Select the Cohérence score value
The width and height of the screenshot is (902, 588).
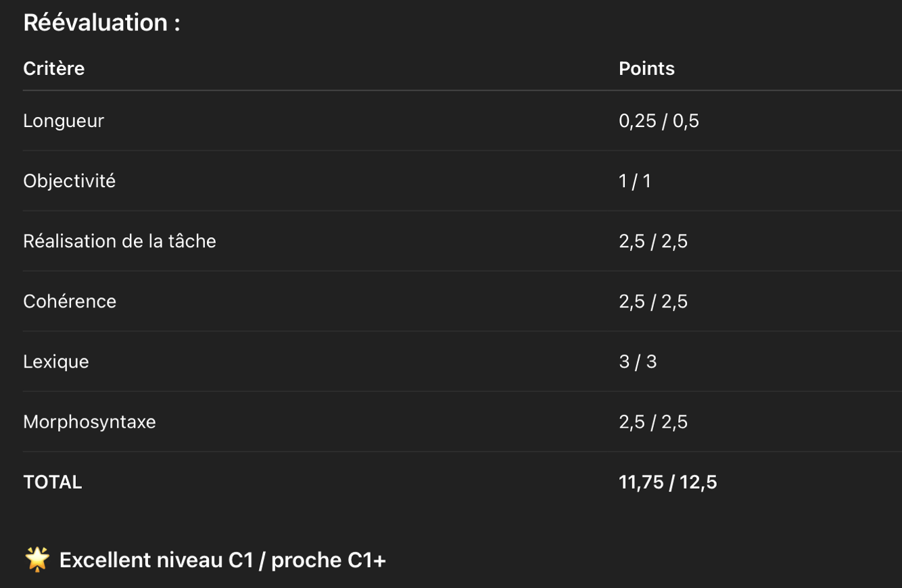click(x=653, y=301)
